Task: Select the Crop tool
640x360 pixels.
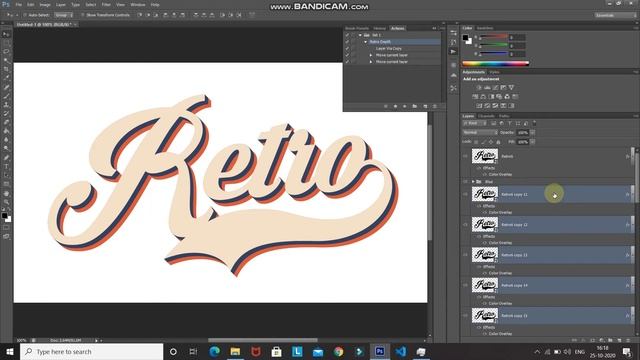Action: (6, 69)
